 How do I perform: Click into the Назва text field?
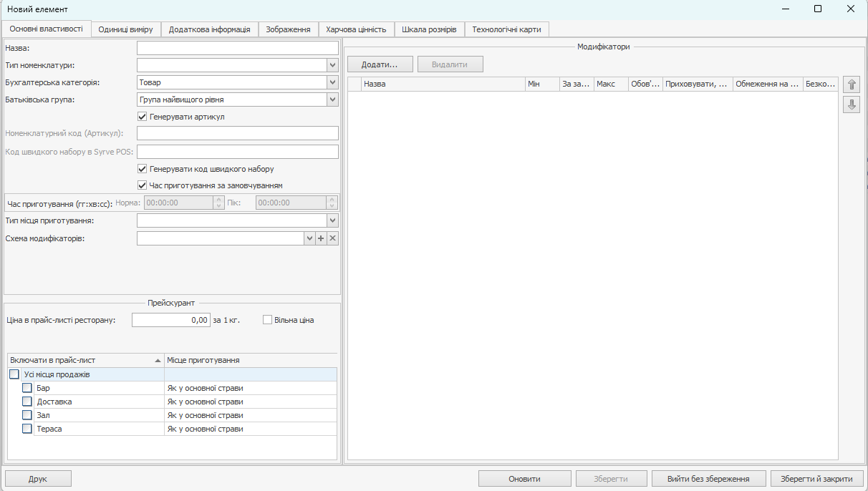pos(237,48)
